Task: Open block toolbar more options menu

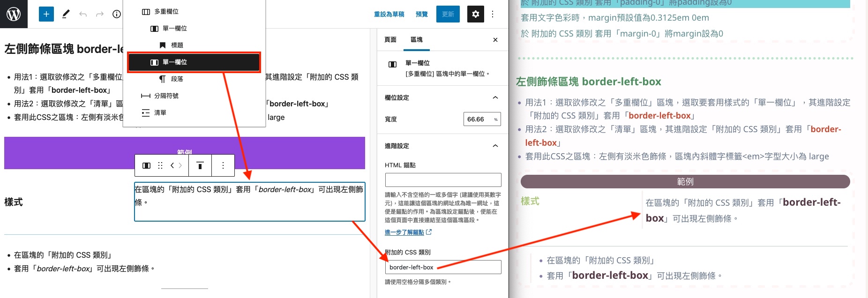Action: coord(223,165)
